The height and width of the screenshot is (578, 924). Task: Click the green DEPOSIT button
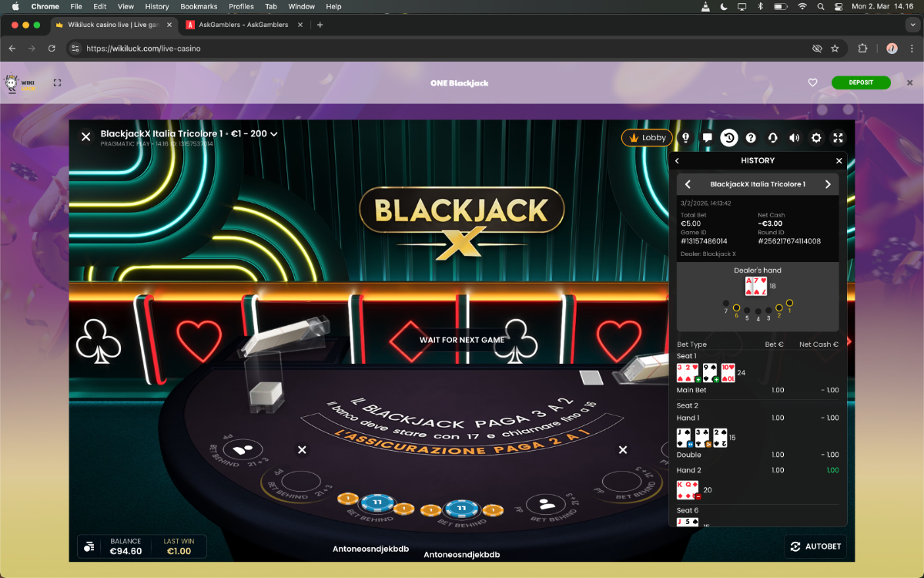860,82
